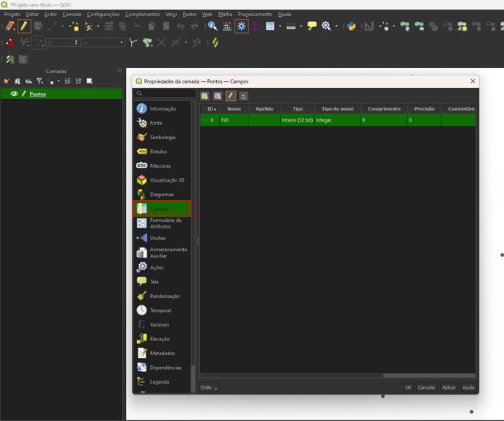Click the gear-with-cursor Run Feature Action icon
Viewport: 504px width, 421px height.
coord(326,26)
